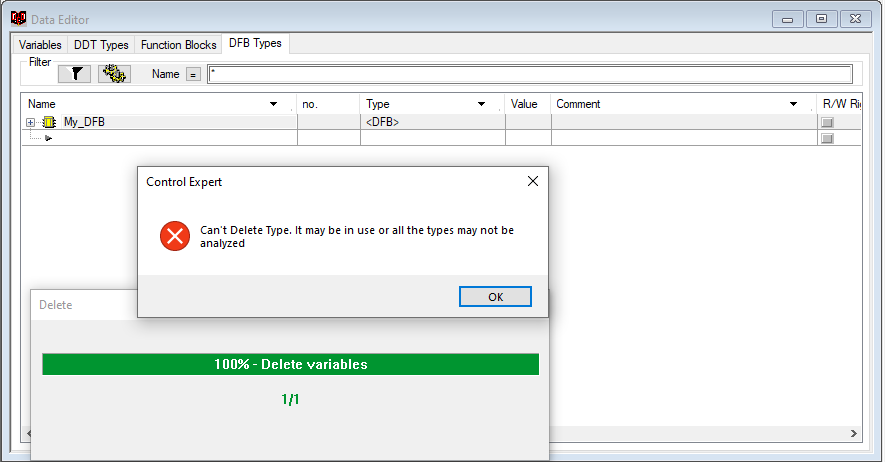Select the DFB Types tab
The image size is (885, 462).
coord(255,43)
